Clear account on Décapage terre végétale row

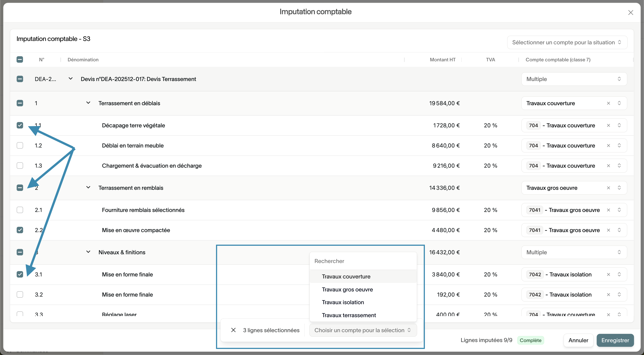(608, 125)
